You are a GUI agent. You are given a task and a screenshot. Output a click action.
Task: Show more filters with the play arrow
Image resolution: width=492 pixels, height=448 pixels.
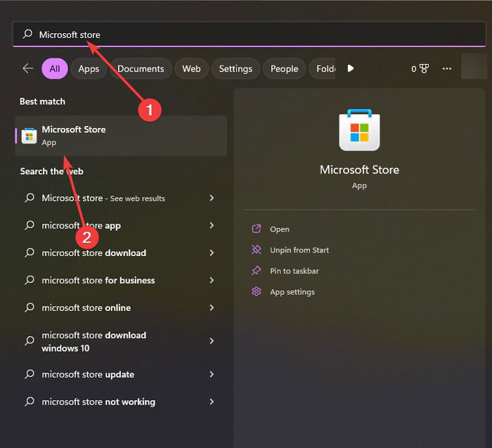point(351,68)
